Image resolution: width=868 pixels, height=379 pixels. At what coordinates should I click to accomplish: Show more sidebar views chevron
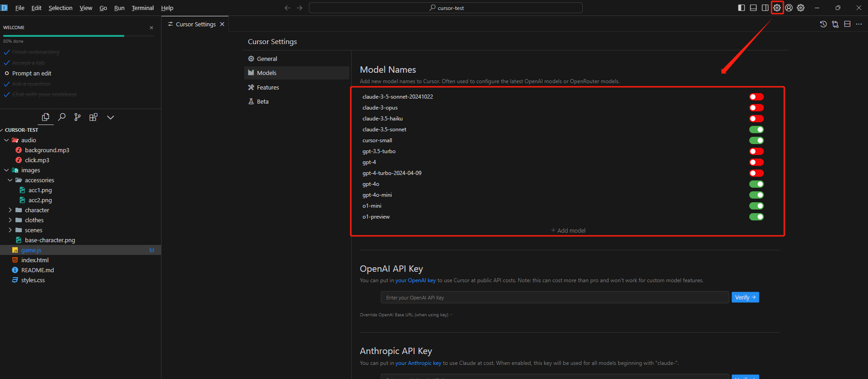click(110, 117)
